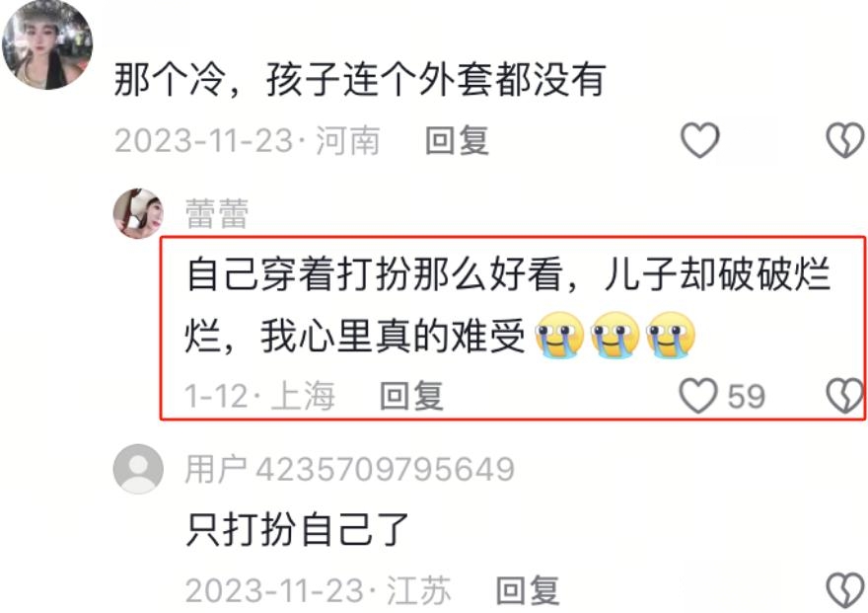This screenshot has width=868, height=613.
Task: Like the Henan comment about no coat
Action: 699,140
